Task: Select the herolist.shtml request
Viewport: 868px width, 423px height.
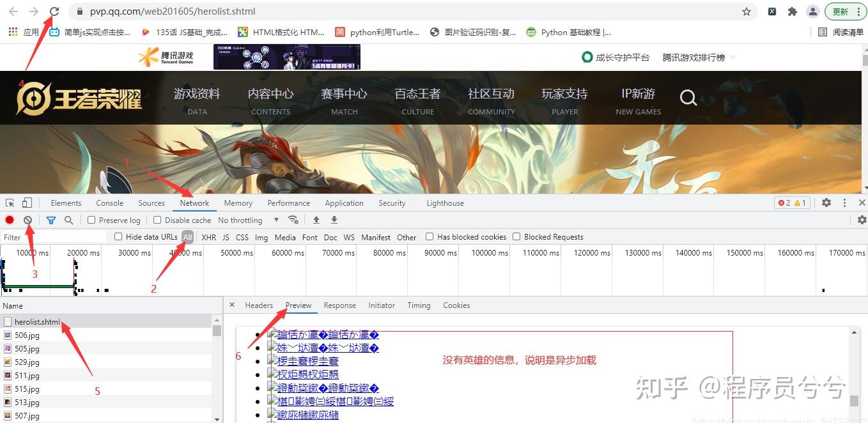Action: pos(105,322)
